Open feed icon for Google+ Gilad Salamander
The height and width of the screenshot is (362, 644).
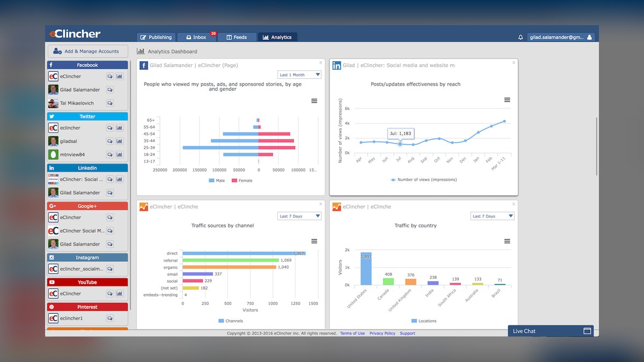pos(110,244)
